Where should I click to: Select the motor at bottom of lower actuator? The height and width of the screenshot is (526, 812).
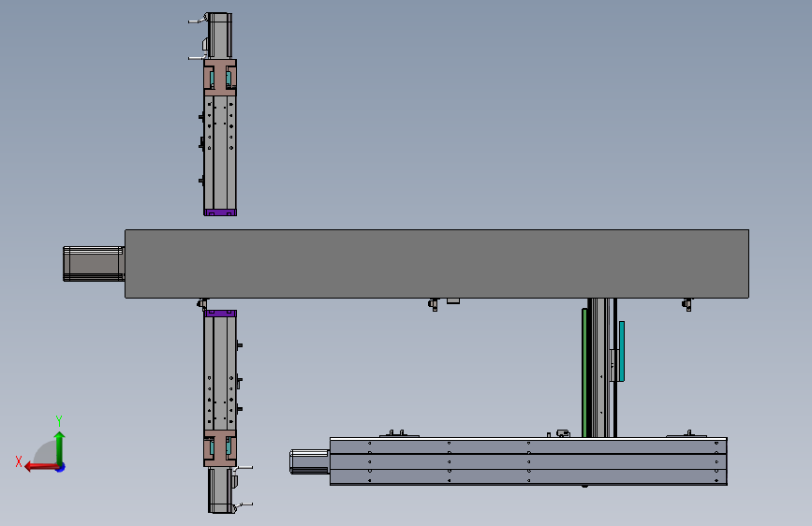pos(221,490)
